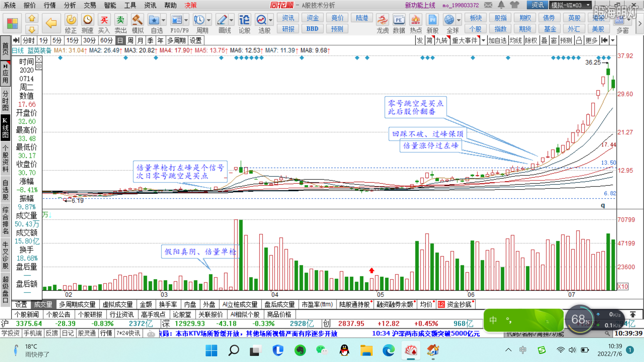Image resolution: width=644 pixels, height=362 pixels.
Task: Open the skin T-shirt icon
Action: [514, 5]
